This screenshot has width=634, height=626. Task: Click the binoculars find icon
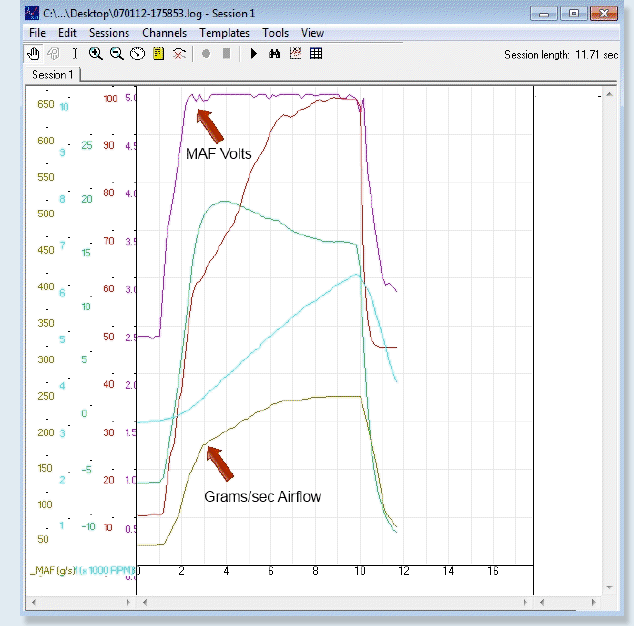point(275,53)
